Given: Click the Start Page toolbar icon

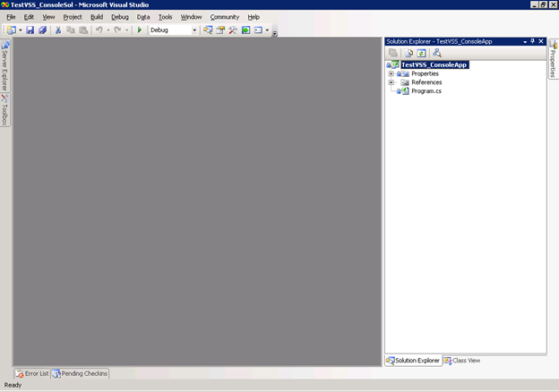Looking at the screenshot, I should click(x=245, y=30).
